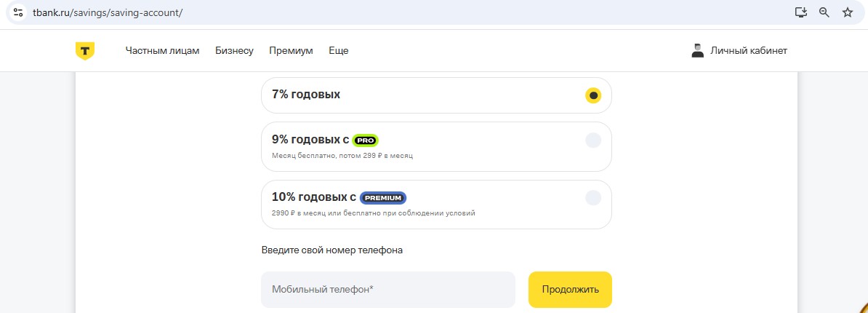868x313 pixels.
Task: Click the T-Bank shield logo
Action: tap(85, 51)
